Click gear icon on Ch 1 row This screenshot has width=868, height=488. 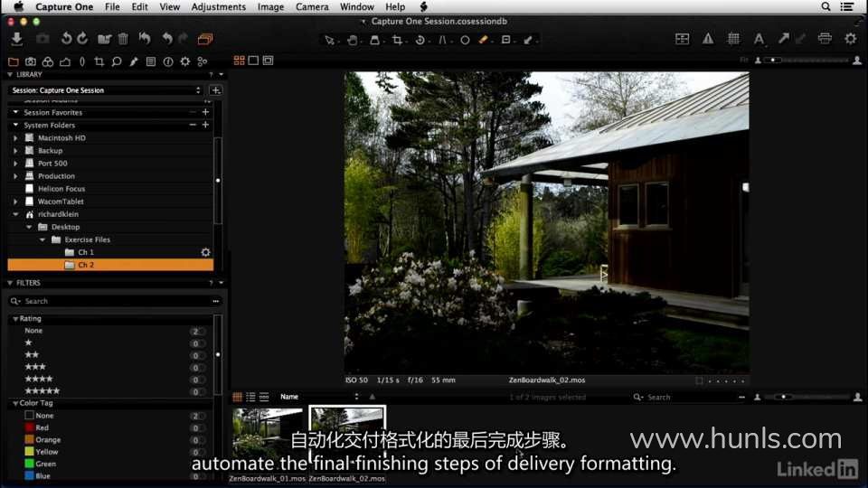pos(205,252)
